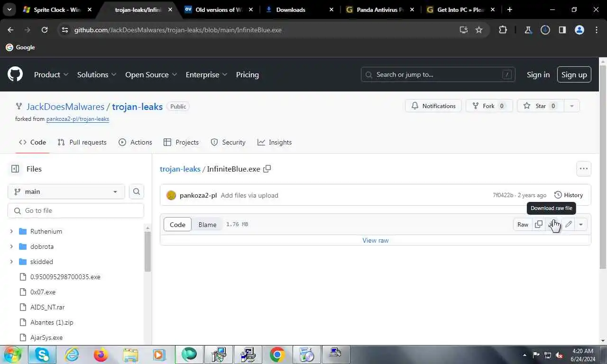Open Skype from the taskbar
Viewport: 607px width, 364px height.
[42, 355]
